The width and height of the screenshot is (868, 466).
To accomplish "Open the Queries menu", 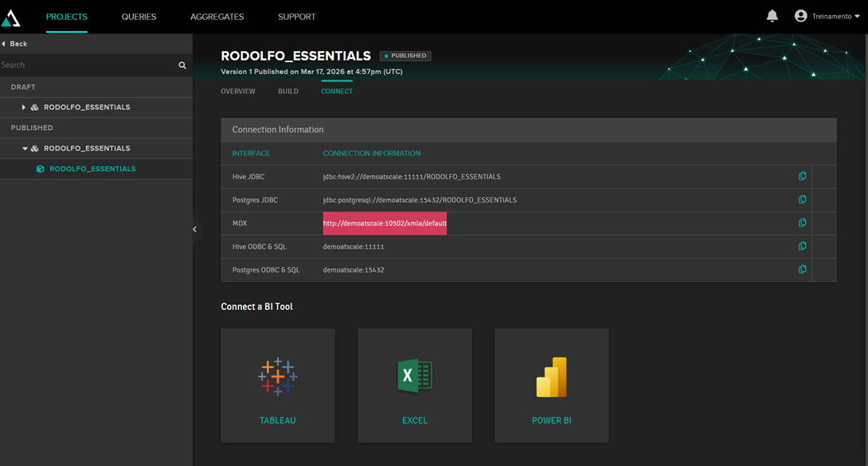I will tap(139, 17).
